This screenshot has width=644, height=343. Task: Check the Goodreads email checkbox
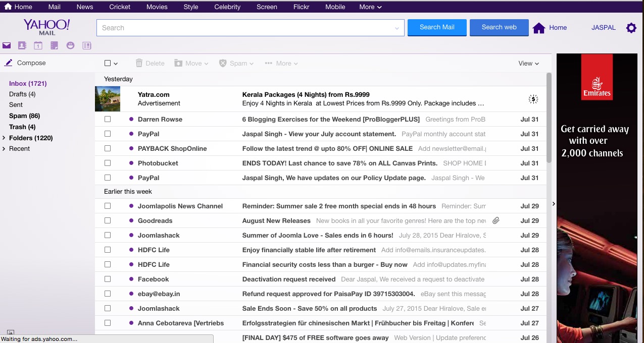[108, 220]
